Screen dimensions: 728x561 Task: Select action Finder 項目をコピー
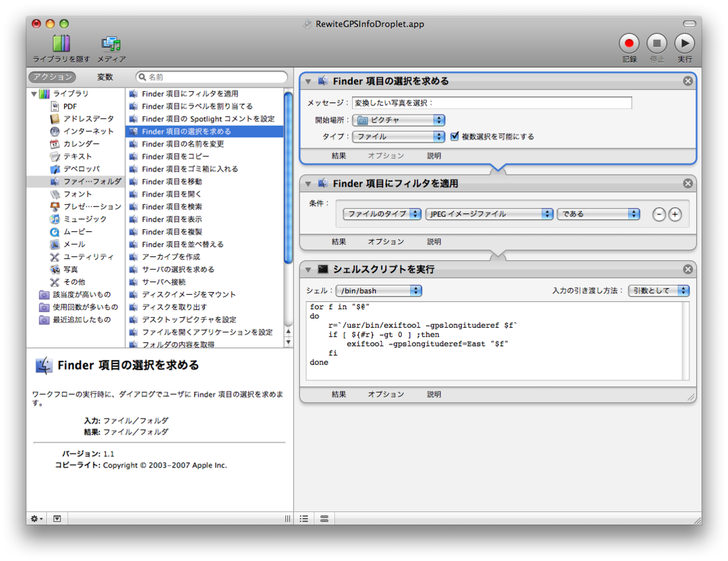pos(205,156)
